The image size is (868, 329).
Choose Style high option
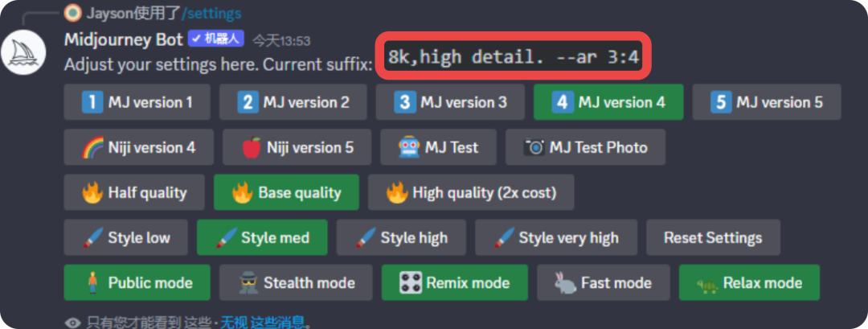[x=401, y=237]
